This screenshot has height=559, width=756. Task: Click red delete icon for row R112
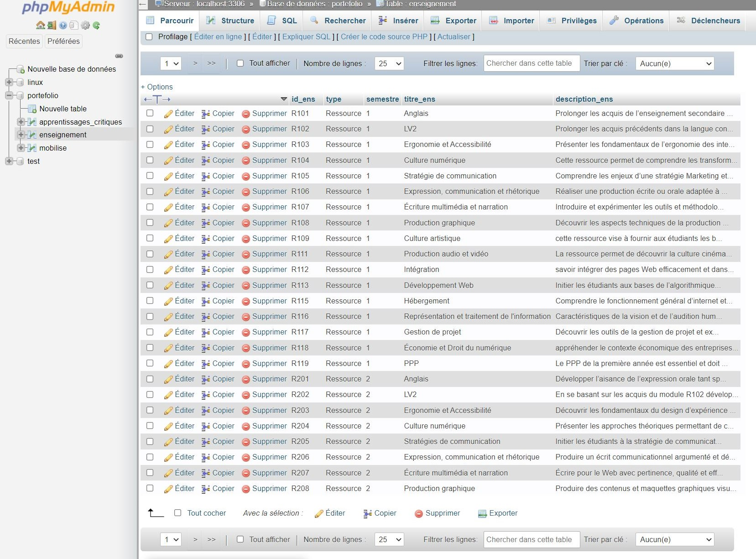(246, 270)
